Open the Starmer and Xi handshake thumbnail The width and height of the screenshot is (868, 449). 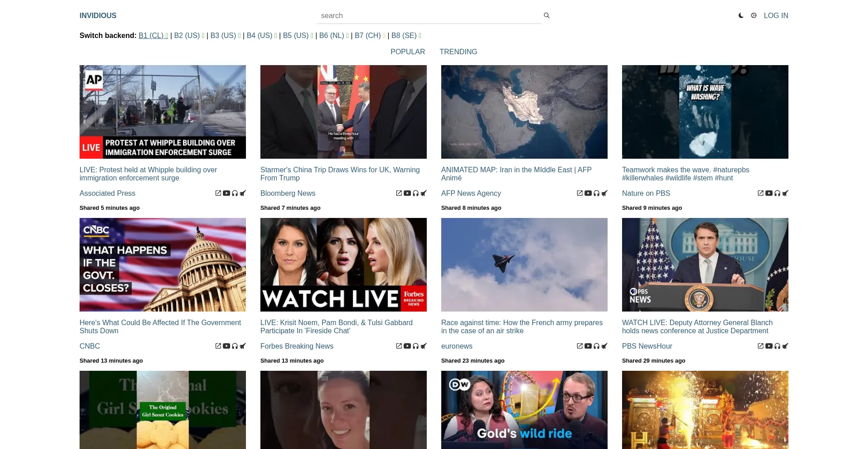[x=344, y=112]
